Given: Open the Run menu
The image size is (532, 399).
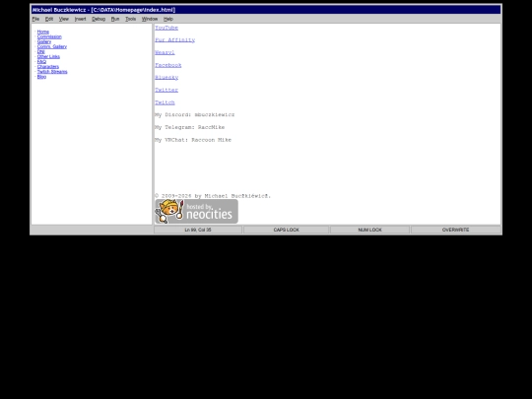Looking at the screenshot, I should point(115,19).
